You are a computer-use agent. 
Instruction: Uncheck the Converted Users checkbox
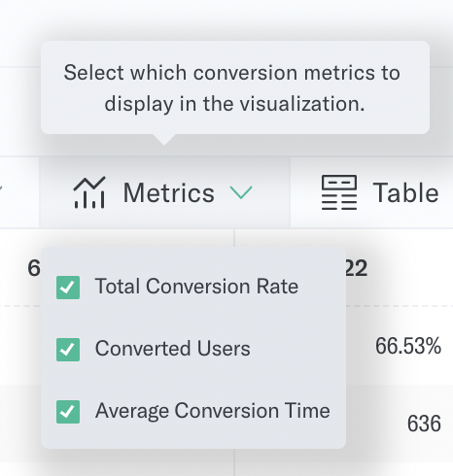click(68, 350)
